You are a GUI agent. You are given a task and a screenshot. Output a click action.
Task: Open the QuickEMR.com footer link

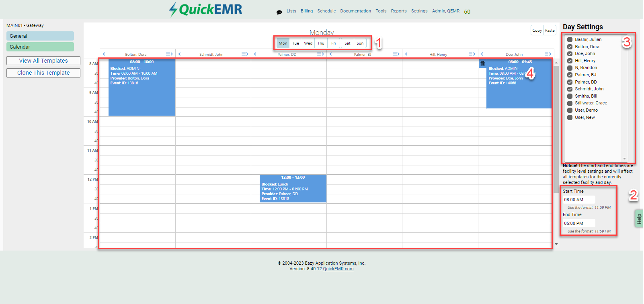pos(338,269)
